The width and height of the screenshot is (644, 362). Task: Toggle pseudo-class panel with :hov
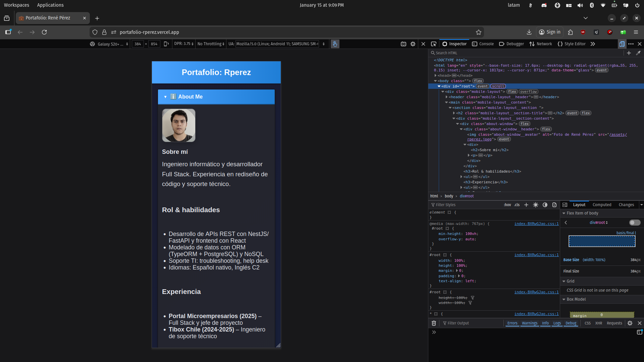pos(507,205)
